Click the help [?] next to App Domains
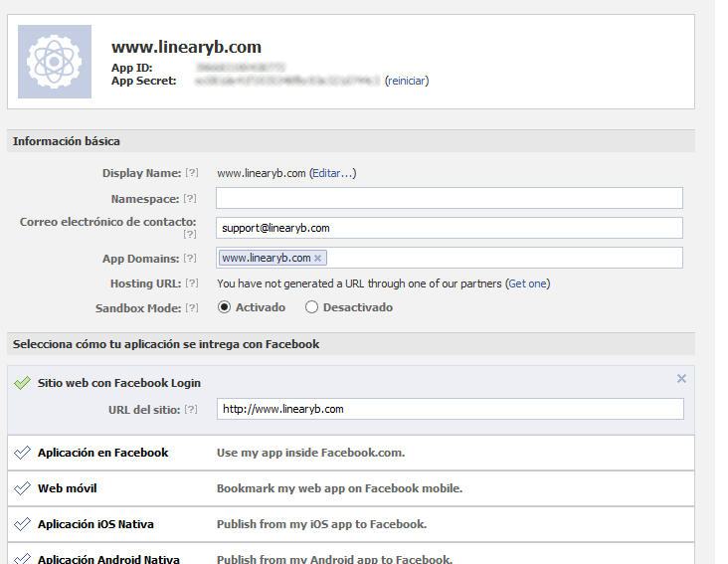This screenshot has width=728, height=564. tap(190, 258)
